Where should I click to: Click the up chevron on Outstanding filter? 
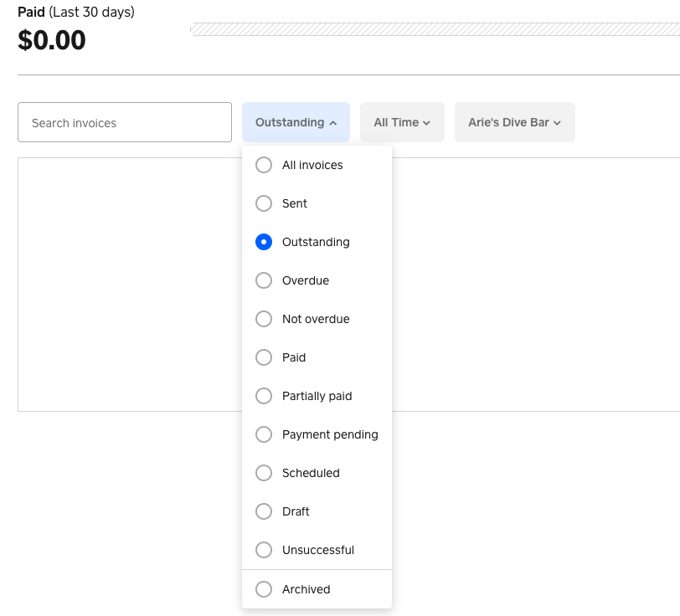(x=333, y=123)
